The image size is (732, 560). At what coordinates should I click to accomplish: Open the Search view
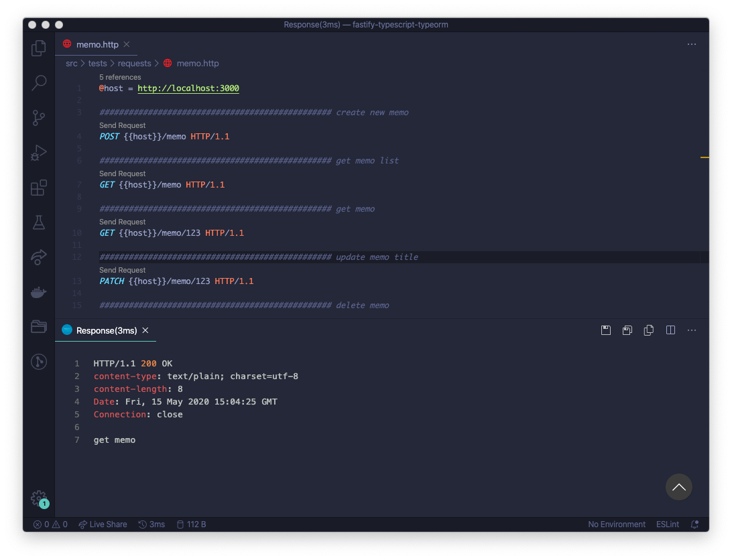click(x=38, y=83)
